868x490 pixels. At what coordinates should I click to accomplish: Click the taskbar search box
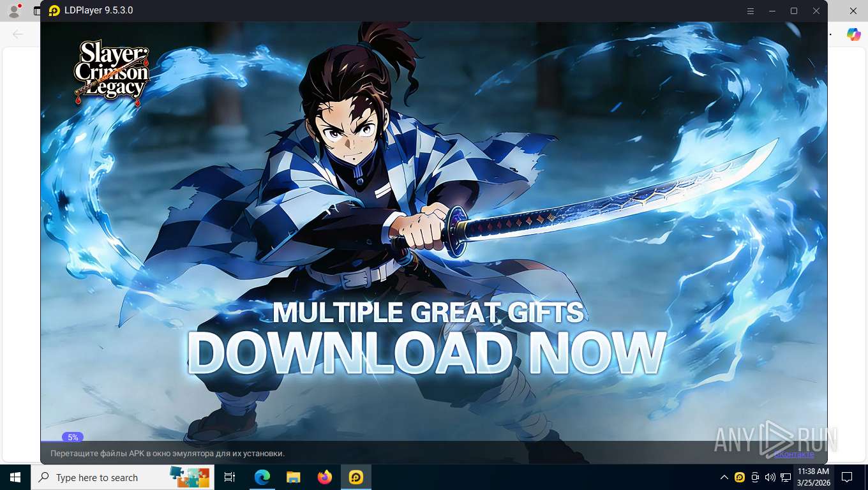click(x=123, y=477)
